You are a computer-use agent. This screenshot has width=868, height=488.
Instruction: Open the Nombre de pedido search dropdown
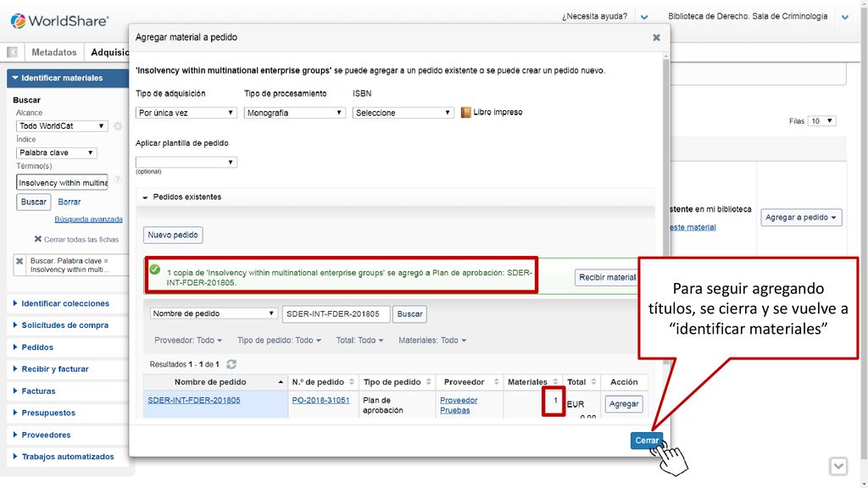tap(214, 313)
